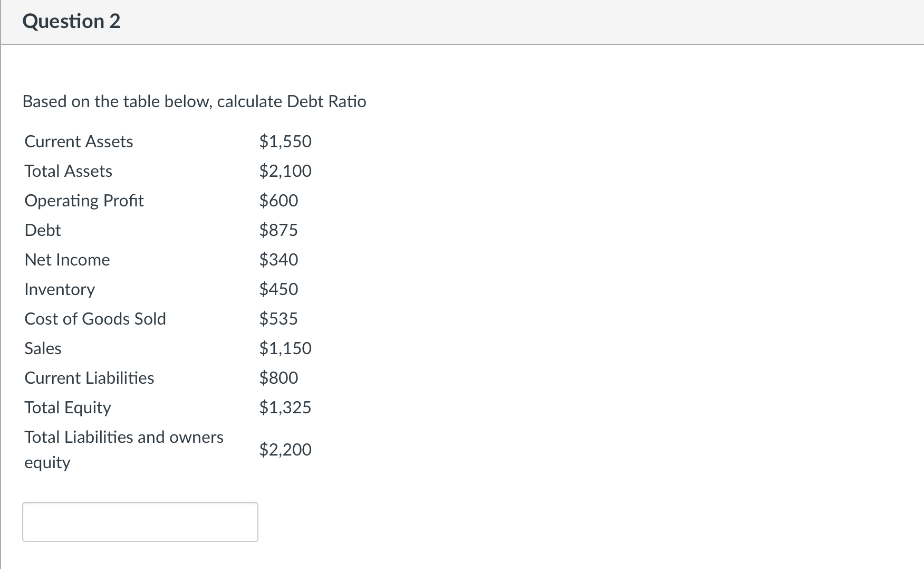Click the $340 Net Income value

[278, 259]
